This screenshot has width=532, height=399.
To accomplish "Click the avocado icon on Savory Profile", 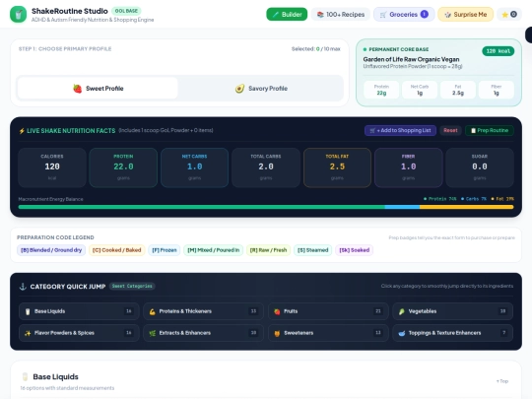I will [x=239, y=89].
